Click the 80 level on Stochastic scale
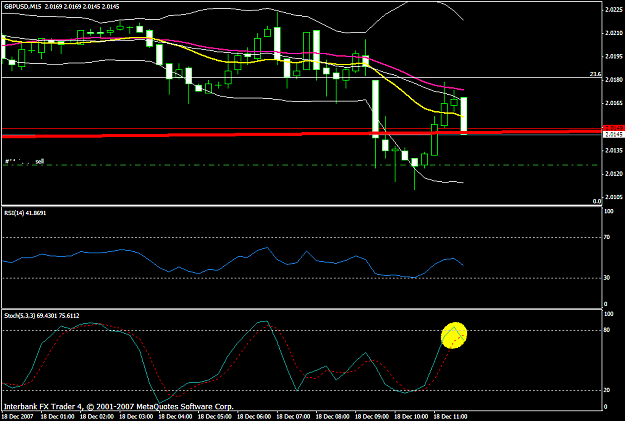Viewport: 625px width, 421px height. click(x=607, y=330)
